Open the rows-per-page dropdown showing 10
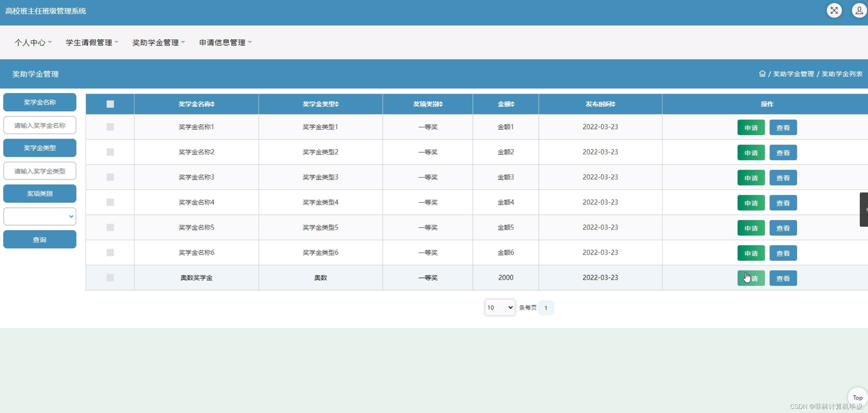The width and height of the screenshot is (868, 413). [x=499, y=308]
